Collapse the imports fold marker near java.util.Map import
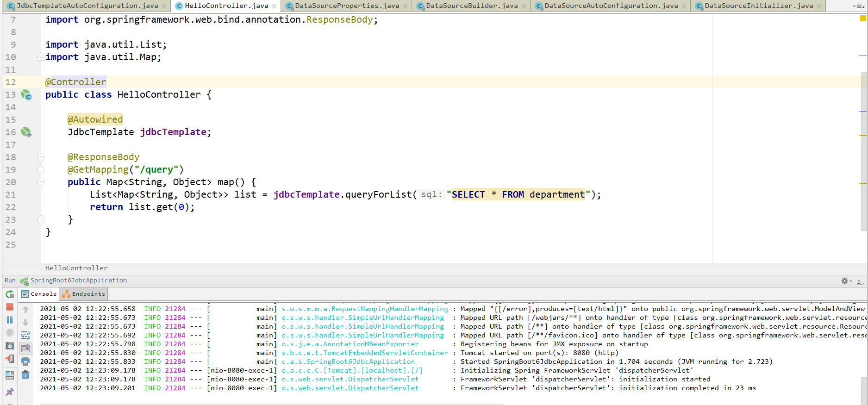The width and height of the screenshot is (868, 405). (x=41, y=57)
